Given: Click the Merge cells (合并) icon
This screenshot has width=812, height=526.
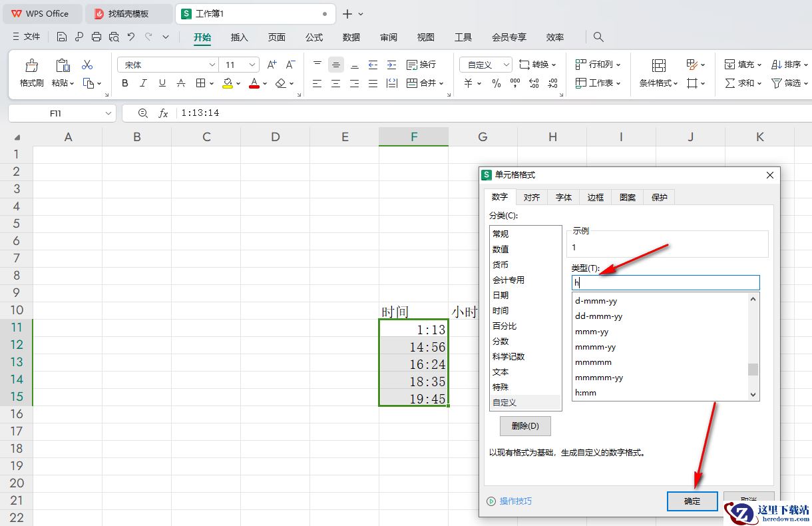Looking at the screenshot, I should (412, 83).
